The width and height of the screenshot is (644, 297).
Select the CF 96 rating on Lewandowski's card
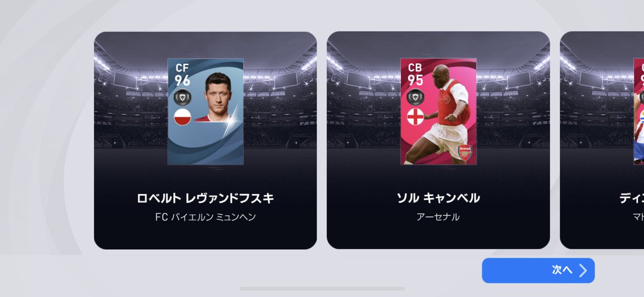(x=182, y=75)
